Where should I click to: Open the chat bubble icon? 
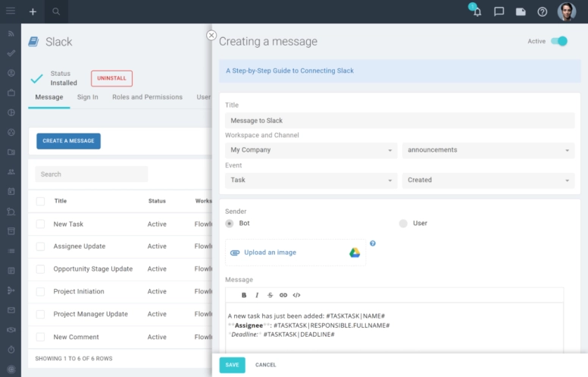coord(499,11)
